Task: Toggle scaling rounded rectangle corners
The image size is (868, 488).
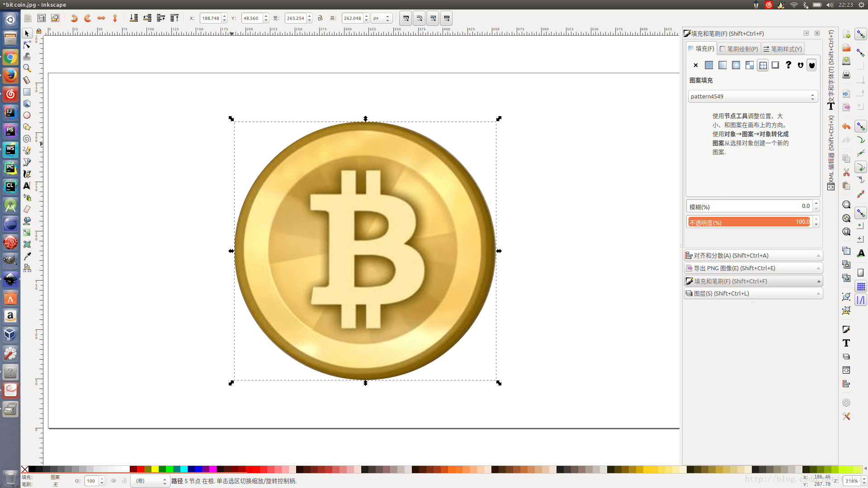Action: [420, 18]
